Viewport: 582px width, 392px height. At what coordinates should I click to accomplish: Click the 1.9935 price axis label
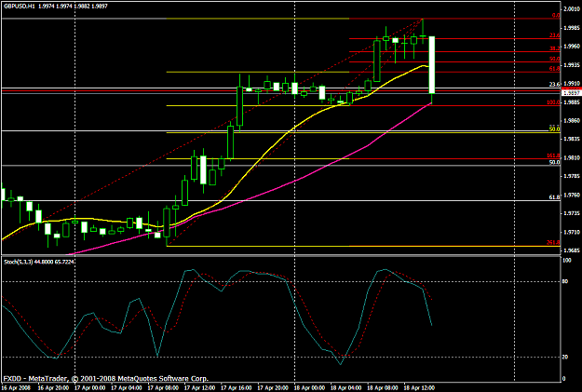pyautogui.click(x=572, y=65)
